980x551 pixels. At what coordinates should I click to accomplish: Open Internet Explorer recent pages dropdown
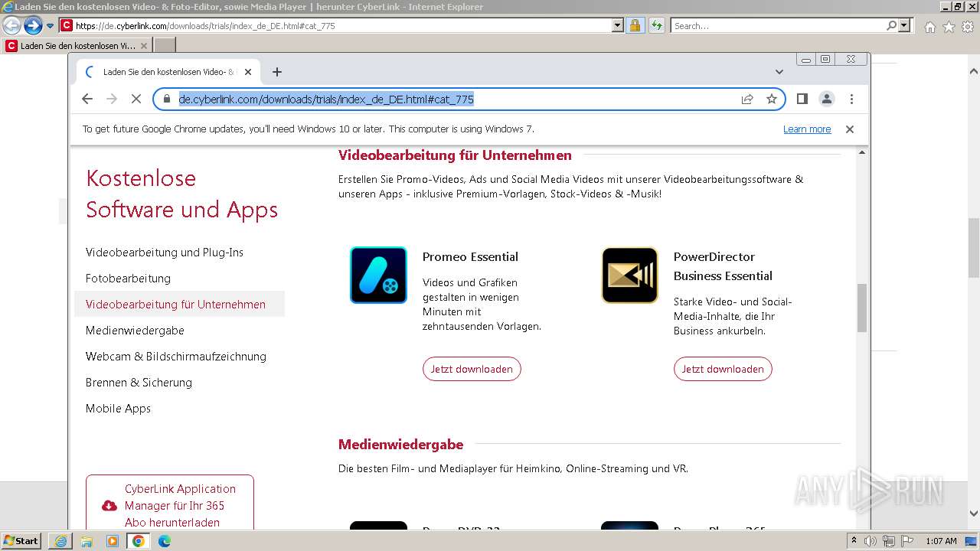(x=50, y=26)
